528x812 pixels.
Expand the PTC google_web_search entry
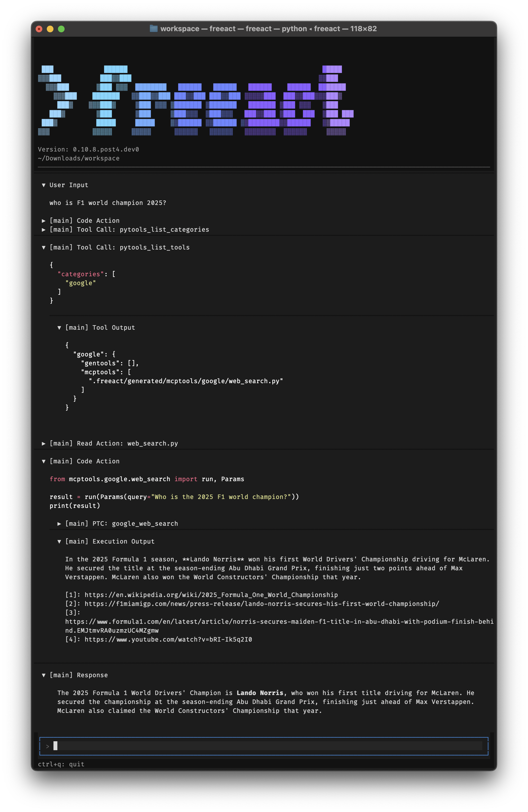pos(59,524)
